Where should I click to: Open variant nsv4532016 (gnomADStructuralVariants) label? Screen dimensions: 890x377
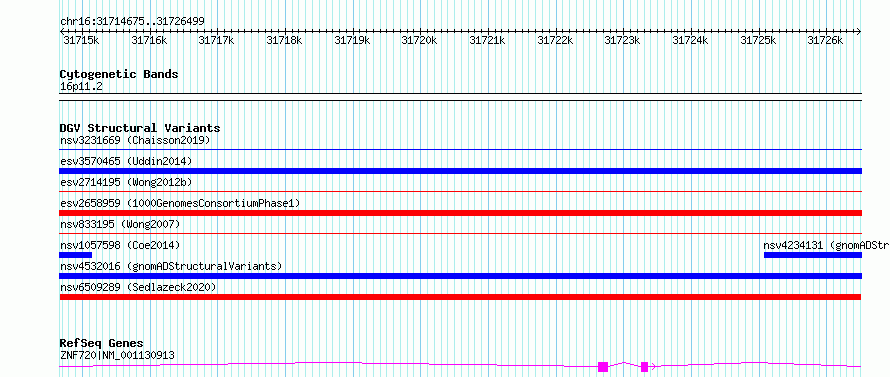(171, 266)
